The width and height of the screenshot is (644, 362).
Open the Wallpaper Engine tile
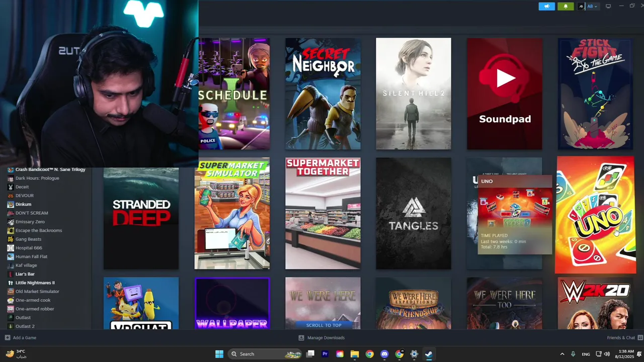click(x=232, y=303)
